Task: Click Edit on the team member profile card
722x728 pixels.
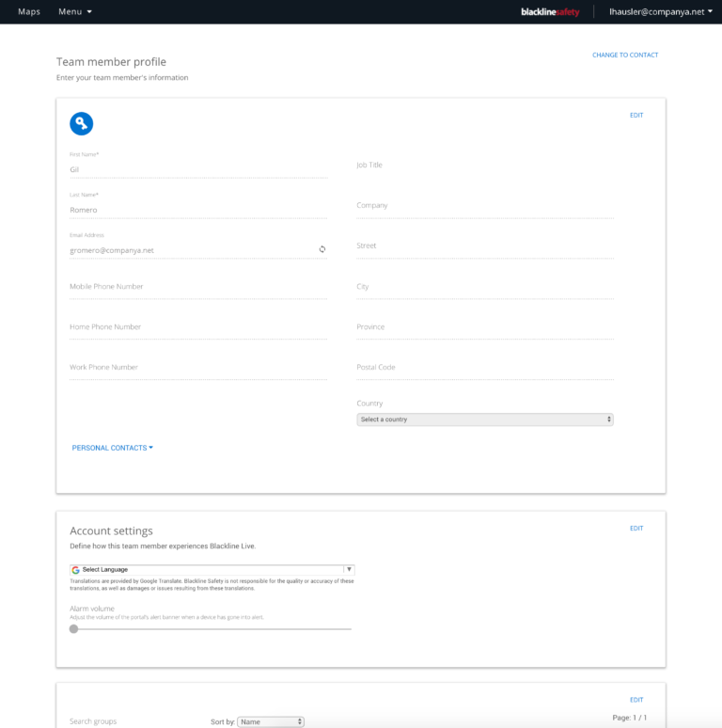Action: click(636, 115)
